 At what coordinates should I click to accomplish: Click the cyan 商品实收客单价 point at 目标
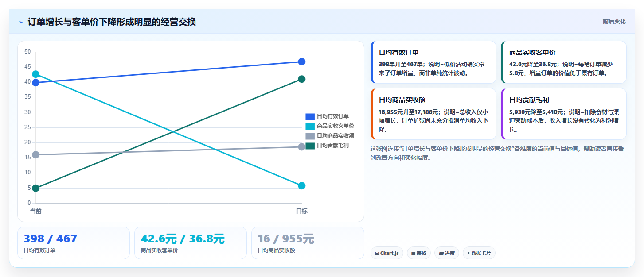[x=302, y=186]
